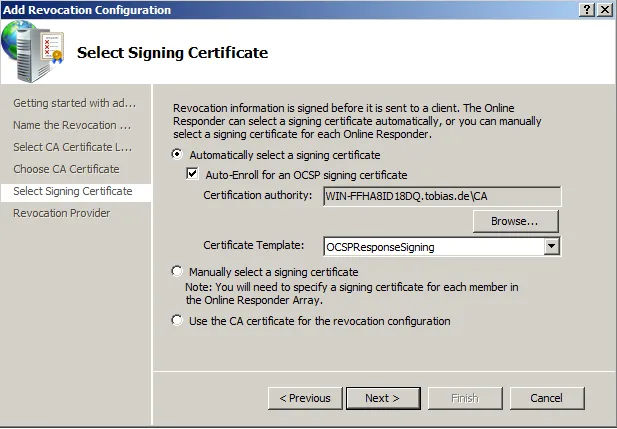Select the Select Signing Certificate step
Viewport: 617px width, 429px height.
click(x=73, y=191)
